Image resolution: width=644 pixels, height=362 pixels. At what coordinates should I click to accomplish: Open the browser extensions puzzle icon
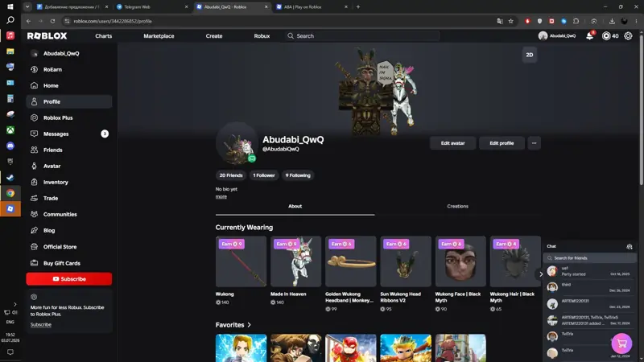[x=576, y=21]
